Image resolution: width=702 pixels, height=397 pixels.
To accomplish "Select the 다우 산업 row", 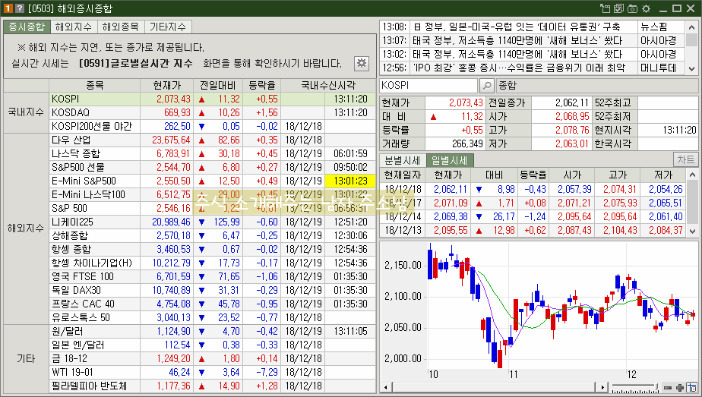I will [x=212, y=140].
